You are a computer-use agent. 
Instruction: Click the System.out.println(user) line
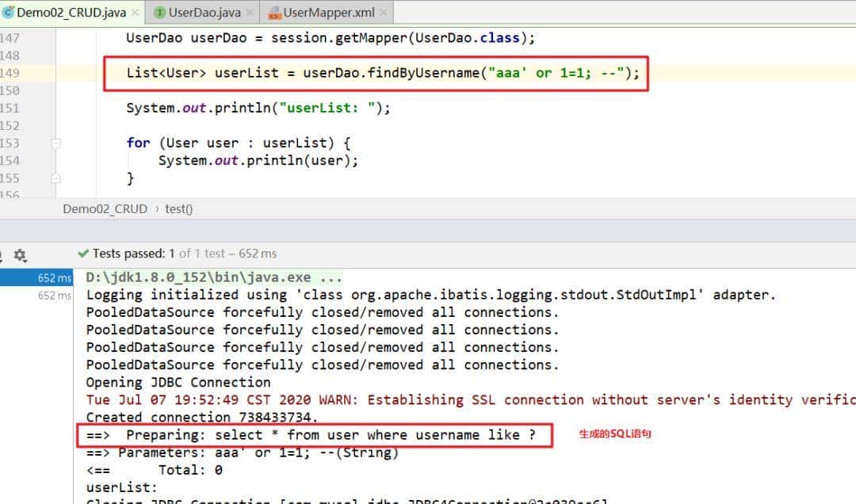(x=258, y=161)
